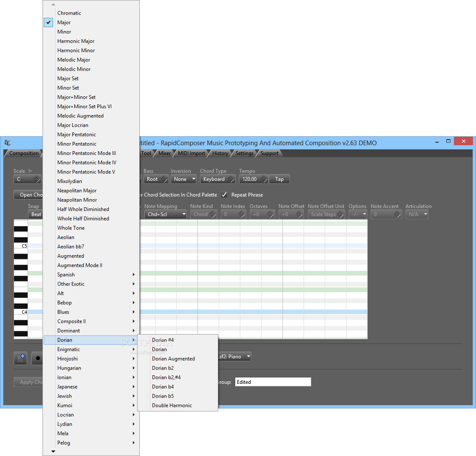Switch to the Settings tab
476x456 pixels.
coord(245,153)
